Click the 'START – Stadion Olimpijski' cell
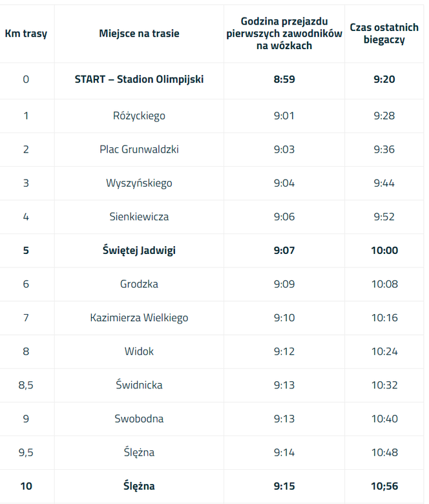Screen dimensions: 429x504 click(139, 79)
